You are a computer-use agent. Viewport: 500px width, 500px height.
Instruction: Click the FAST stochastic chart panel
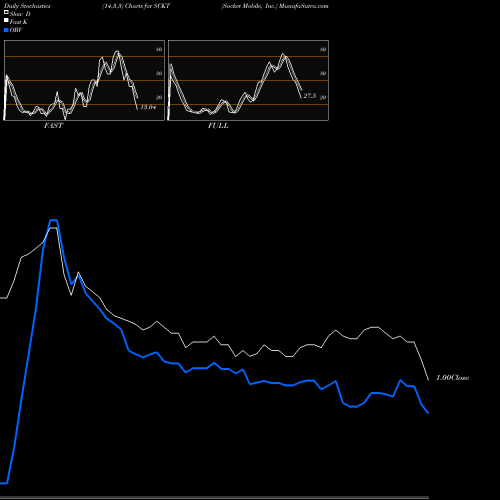84,80
